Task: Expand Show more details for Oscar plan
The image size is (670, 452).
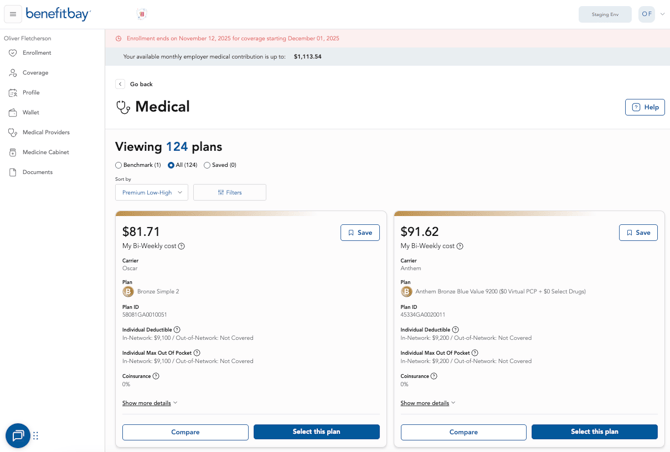Action: (x=150, y=403)
